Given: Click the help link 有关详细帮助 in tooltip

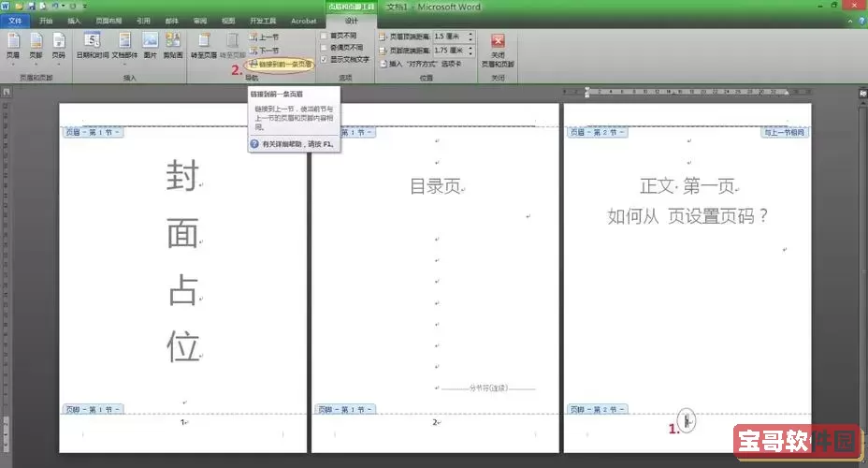Looking at the screenshot, I should pos(297,144).
